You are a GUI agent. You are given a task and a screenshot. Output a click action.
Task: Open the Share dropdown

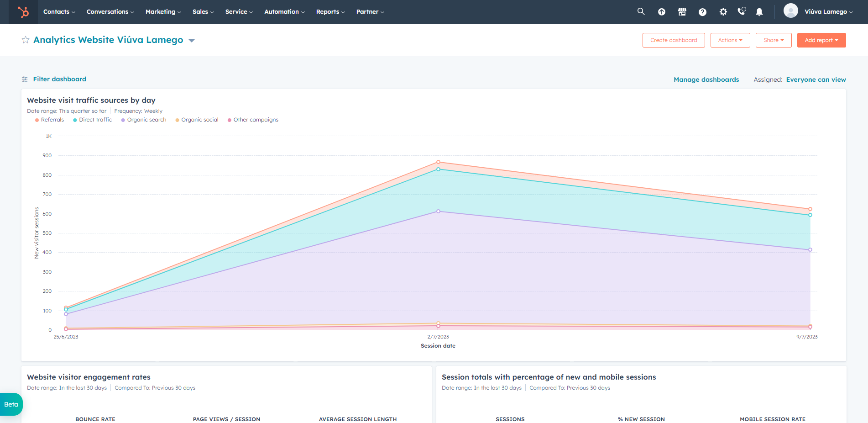click(774, 40)
